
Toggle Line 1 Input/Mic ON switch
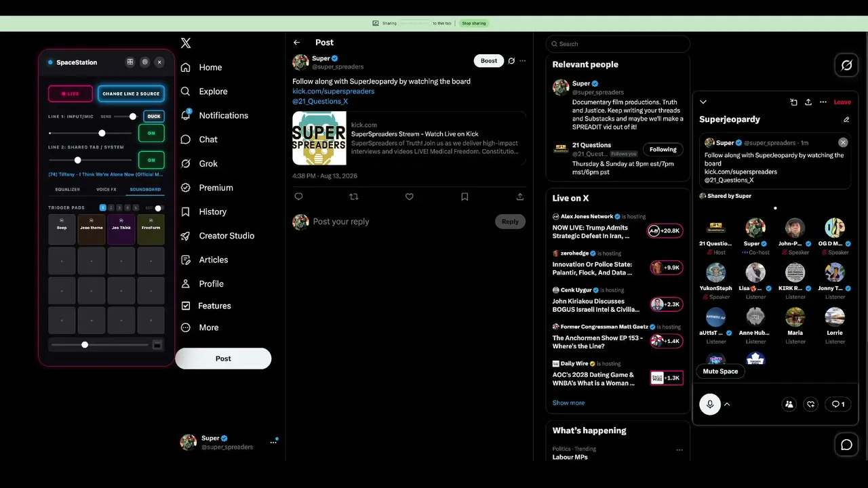151,133
